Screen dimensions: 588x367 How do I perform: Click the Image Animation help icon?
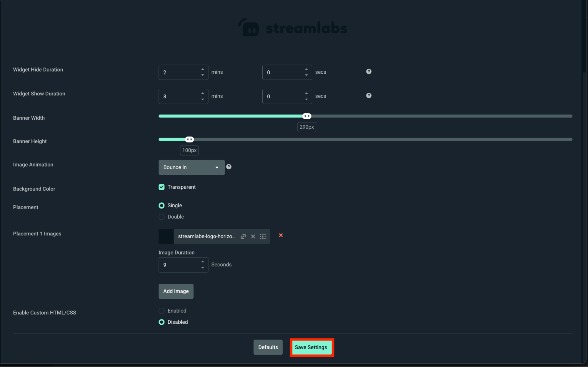click(x=229, y=167)
